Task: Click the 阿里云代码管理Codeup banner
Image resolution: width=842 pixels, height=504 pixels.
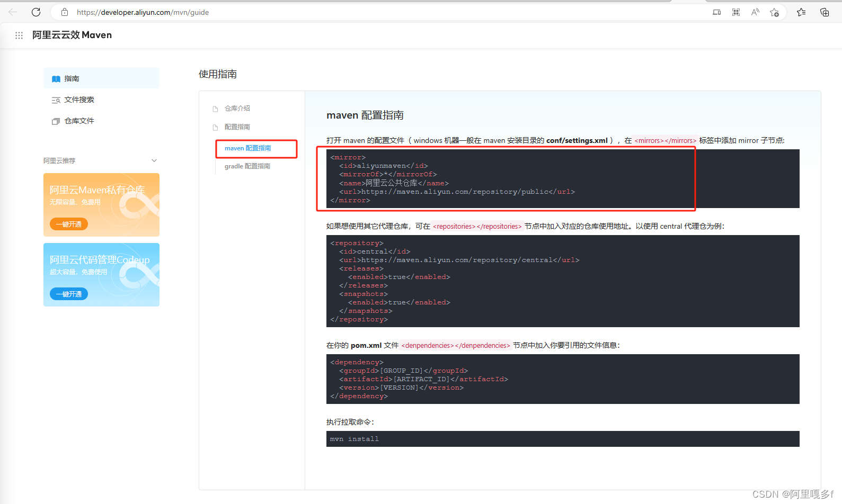Action: pyautogui.click(x=101, y=275)
